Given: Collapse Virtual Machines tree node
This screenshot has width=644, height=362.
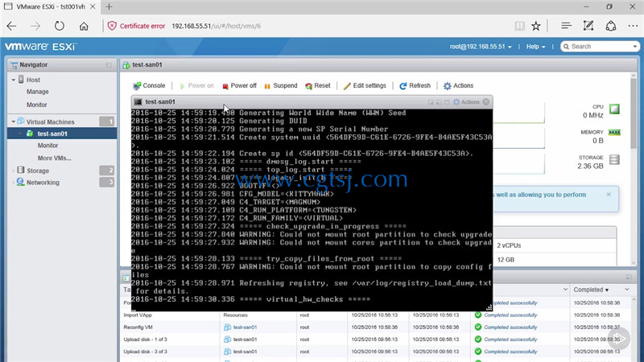Looking at the screenshot, I should (x=13, y=122).
